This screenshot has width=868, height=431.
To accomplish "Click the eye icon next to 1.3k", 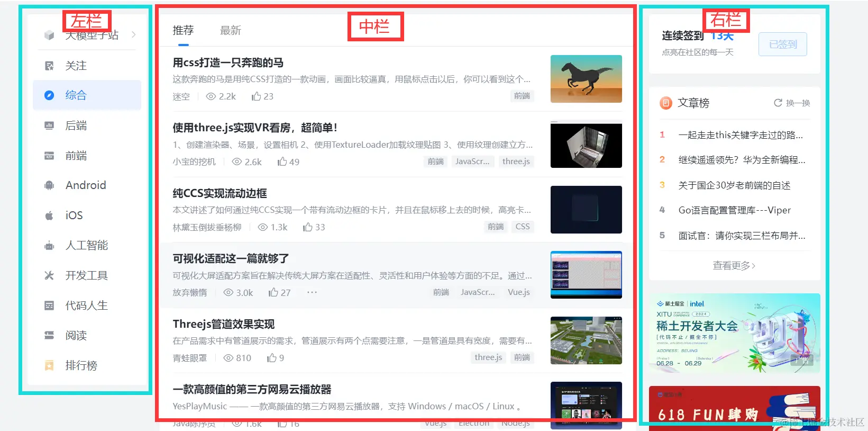I will pos(263,227).
